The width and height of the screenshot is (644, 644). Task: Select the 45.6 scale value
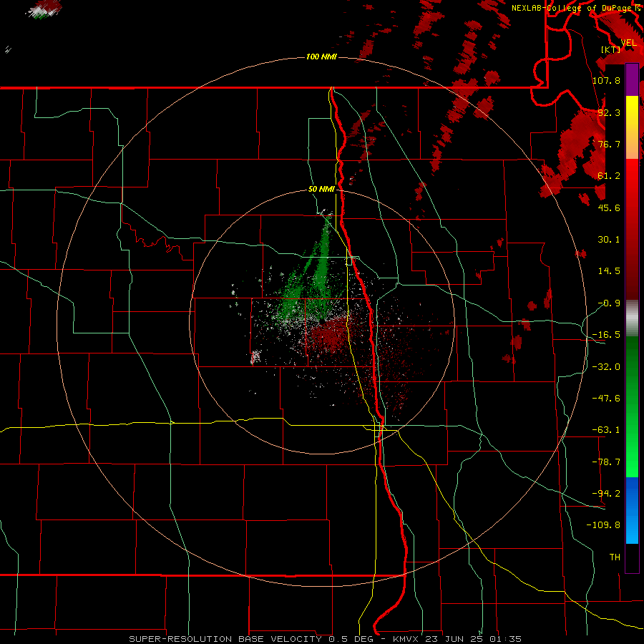pyautogui.click(x=609, y=208)
